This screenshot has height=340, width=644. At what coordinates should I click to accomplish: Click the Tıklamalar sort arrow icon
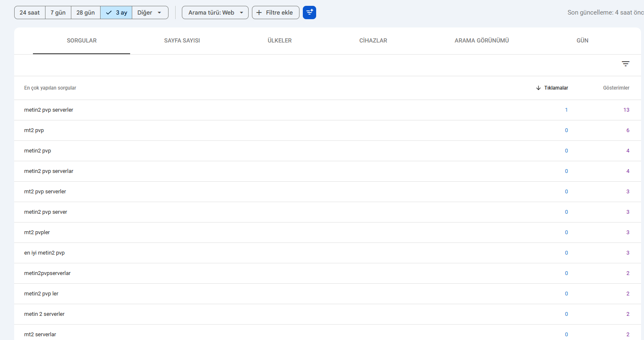[538, 88]
